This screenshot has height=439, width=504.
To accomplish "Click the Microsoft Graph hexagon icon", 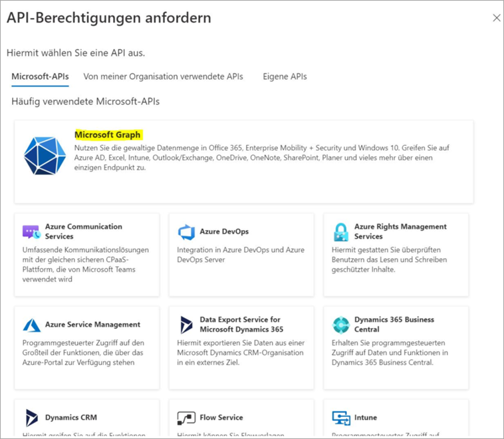I will point(45,155).
